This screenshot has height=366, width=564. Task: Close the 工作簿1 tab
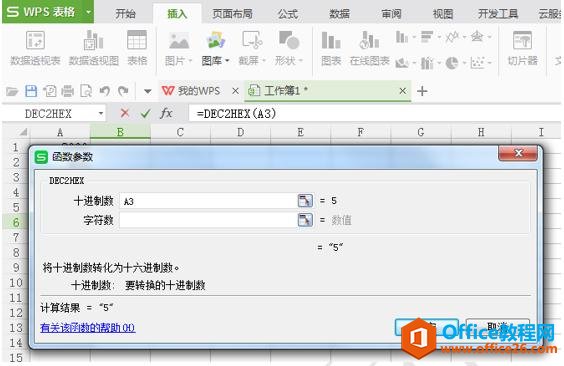[403, 91]
